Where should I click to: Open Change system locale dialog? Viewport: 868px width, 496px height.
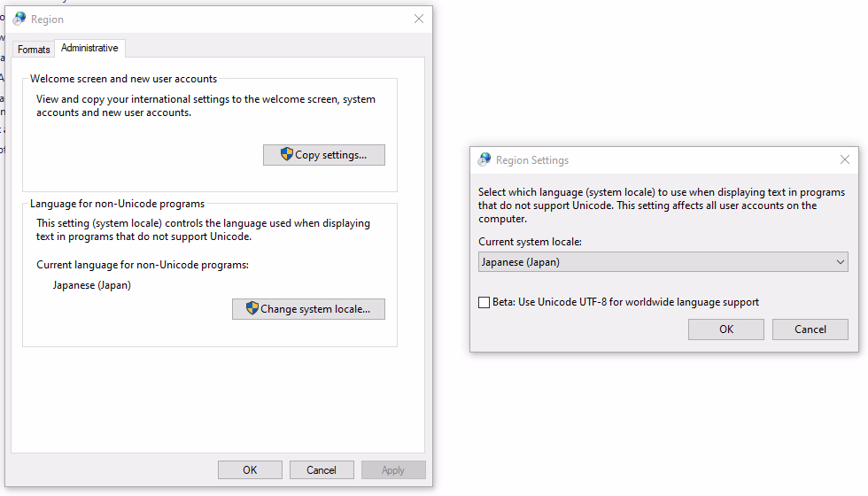(308, 309)
